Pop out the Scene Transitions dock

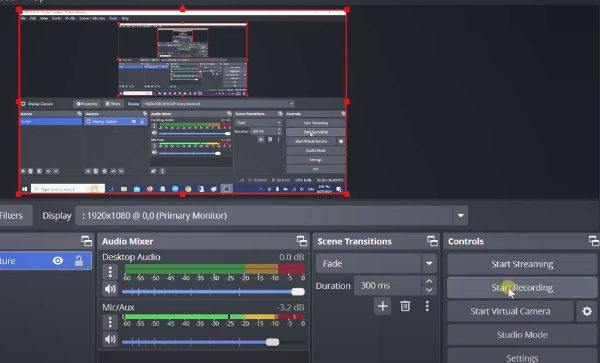point(432,241)
